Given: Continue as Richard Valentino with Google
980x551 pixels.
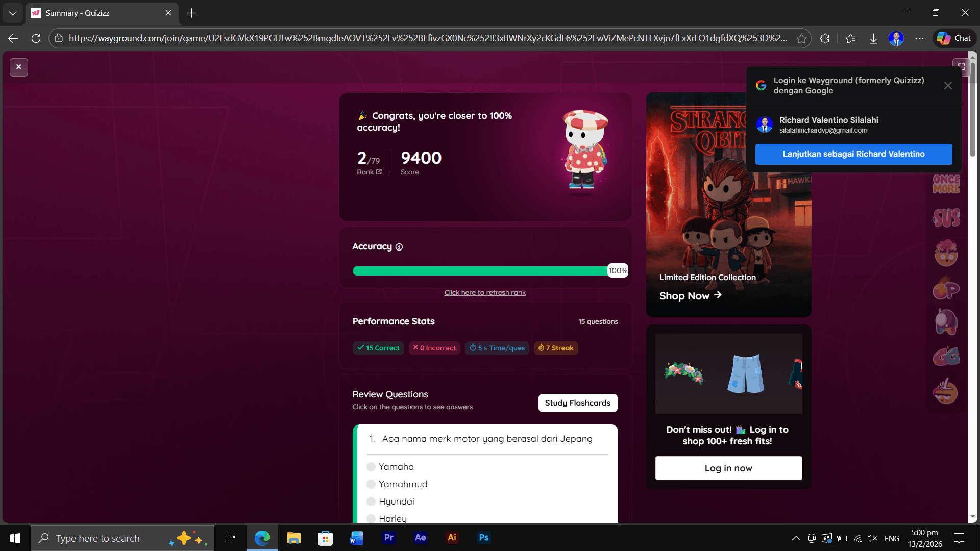Looking at the screenshot, I should pyautogui.click(x=853, y=154).
